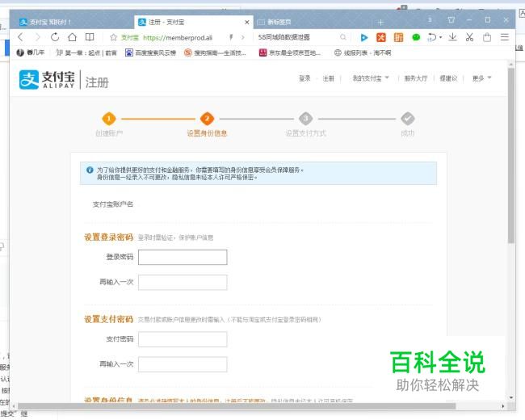Switch to the 新标签页 tab
This screenshot has height=420, width=525.
[313, 22]
